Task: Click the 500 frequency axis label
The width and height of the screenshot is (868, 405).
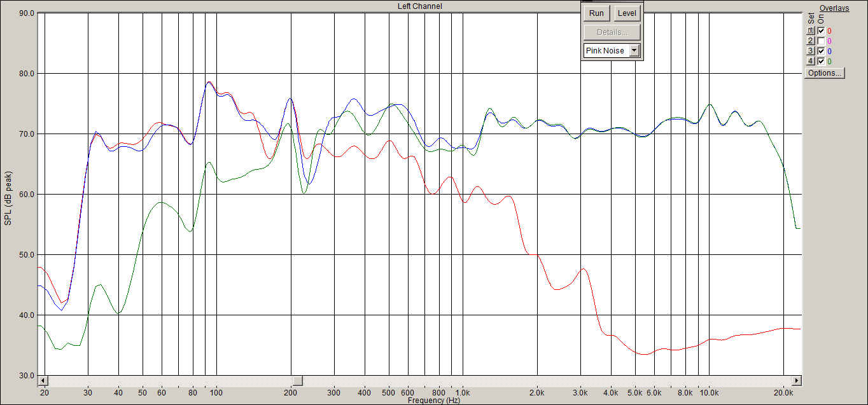Action: pos(389,393)
